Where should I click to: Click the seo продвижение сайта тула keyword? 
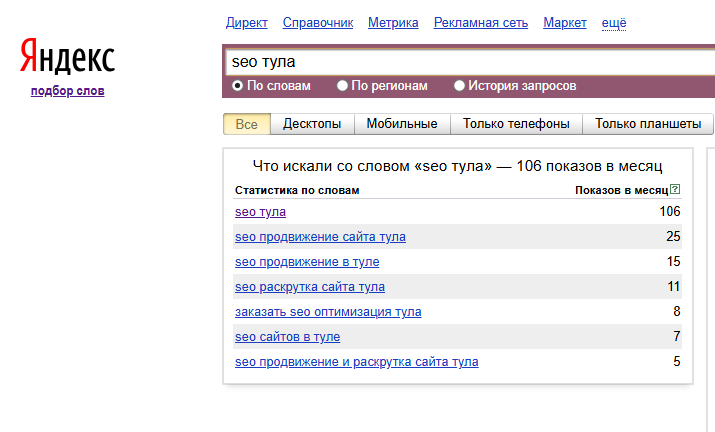pyautogui.click(x=320, y=237)
